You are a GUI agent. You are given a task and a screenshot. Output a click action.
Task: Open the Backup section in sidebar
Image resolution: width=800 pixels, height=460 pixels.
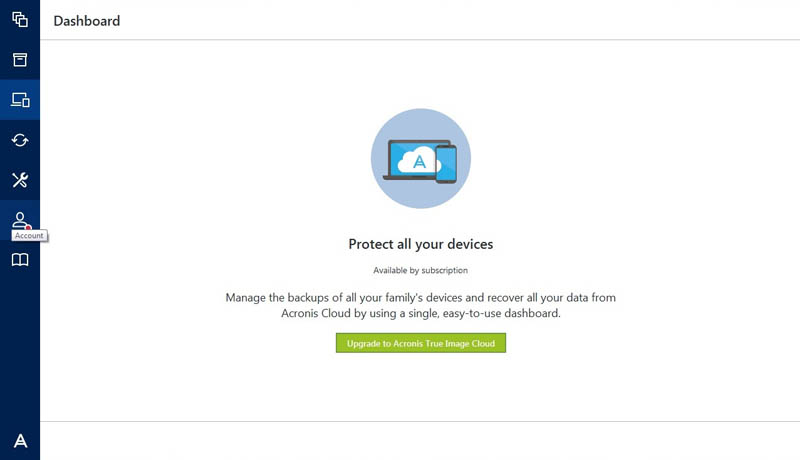coord(20,20)
